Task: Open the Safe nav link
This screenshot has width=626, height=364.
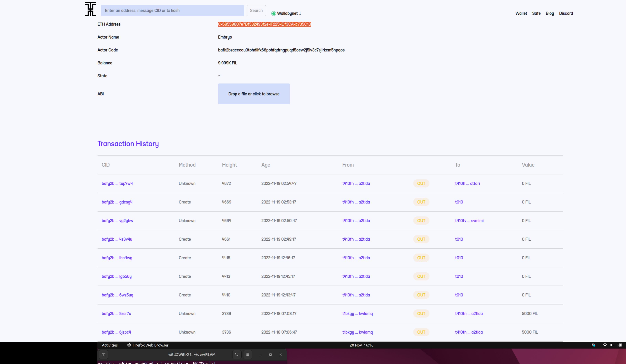Action: click(536, 13)
